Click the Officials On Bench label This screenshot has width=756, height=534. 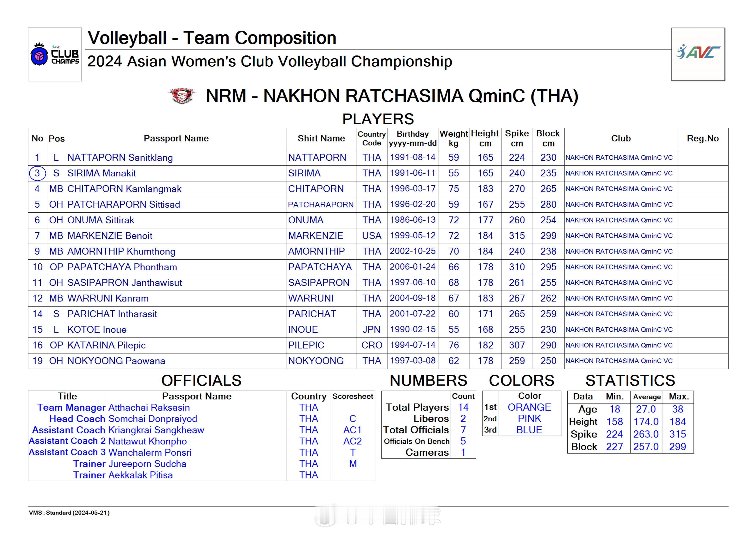tap(417, 441)
